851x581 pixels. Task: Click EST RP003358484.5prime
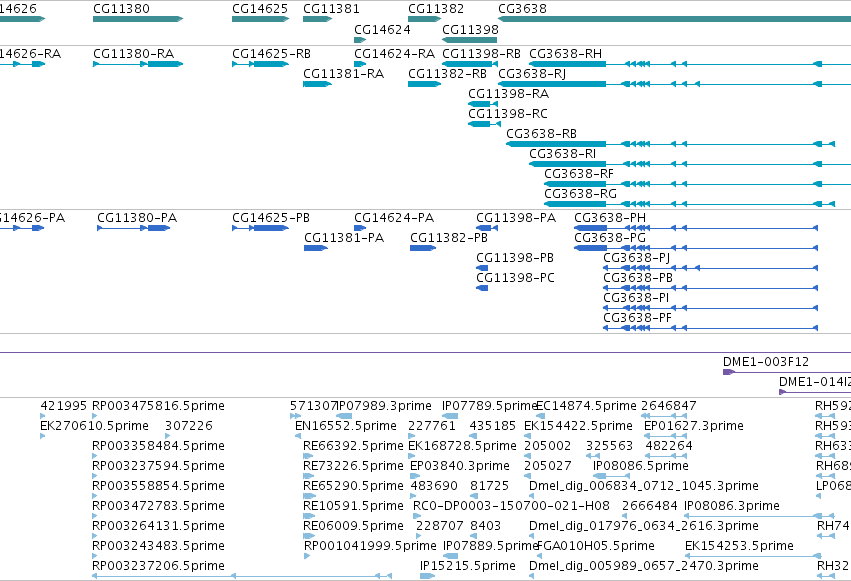click(x=158, y=446)
